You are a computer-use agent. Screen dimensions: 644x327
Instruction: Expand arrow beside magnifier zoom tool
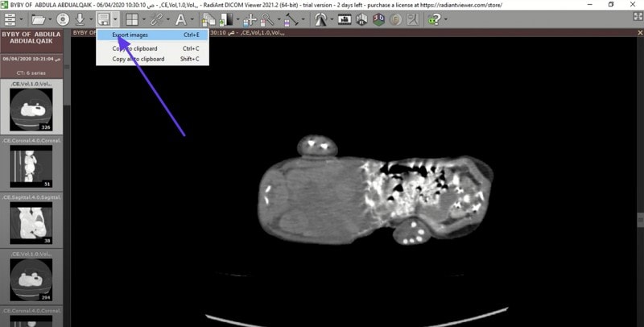279,19
